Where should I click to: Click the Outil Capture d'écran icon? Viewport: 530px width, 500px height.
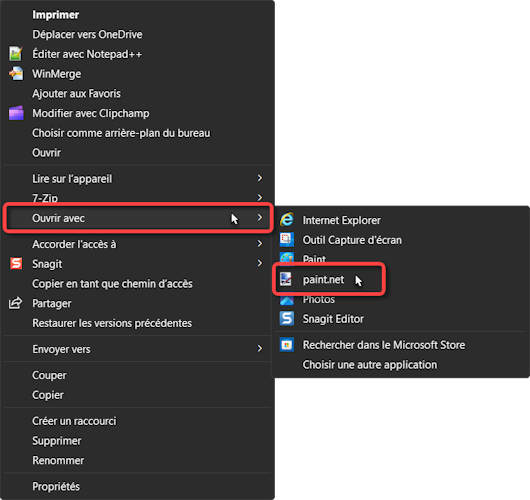click(287, 239)
